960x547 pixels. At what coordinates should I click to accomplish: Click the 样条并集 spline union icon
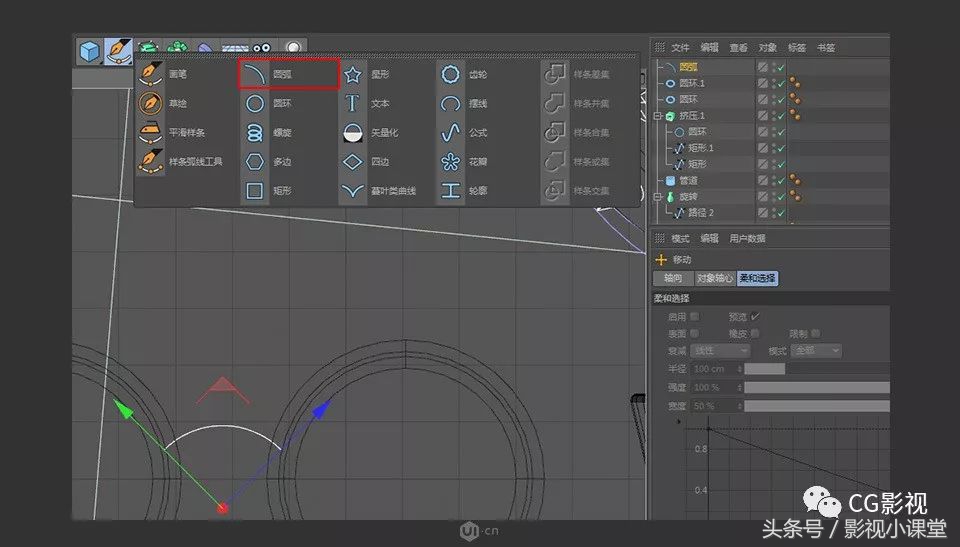pyautogui.click(x=555, y=104)
